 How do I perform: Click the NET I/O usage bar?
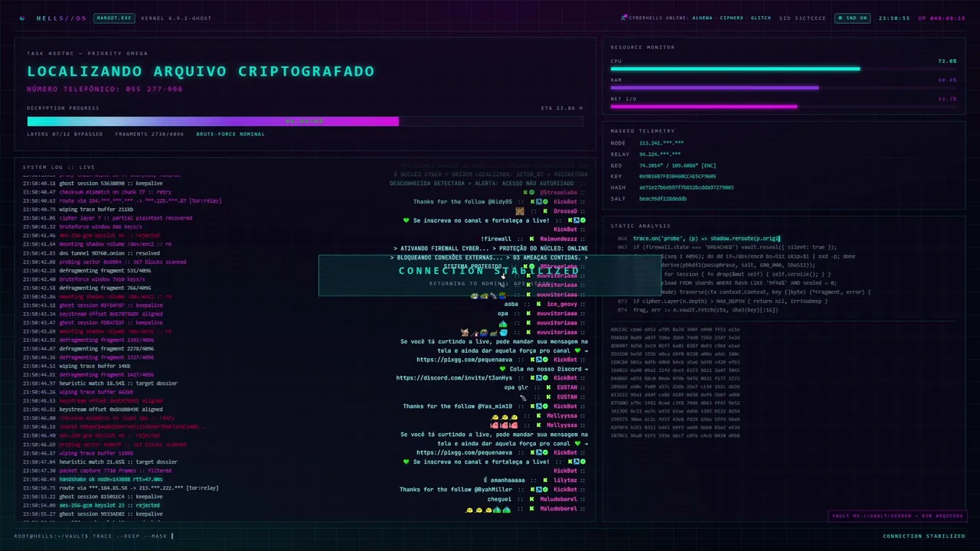[783, 106]
